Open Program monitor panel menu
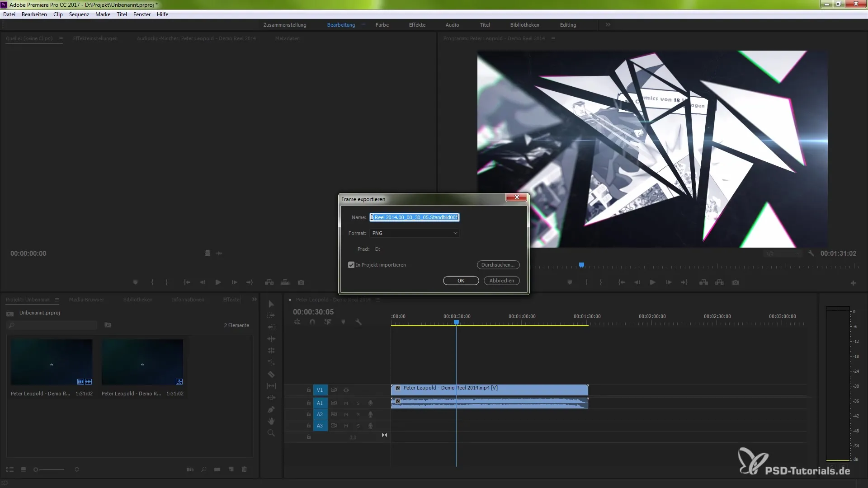The width and height of the screenshot is (868, 488). (x=553, y=38)
